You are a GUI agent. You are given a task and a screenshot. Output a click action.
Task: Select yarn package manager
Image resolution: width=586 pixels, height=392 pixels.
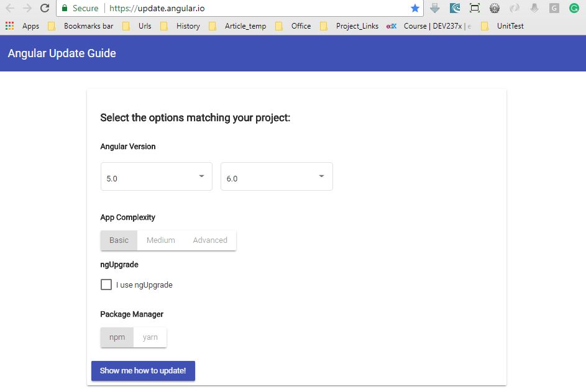[x=150, y=337]
